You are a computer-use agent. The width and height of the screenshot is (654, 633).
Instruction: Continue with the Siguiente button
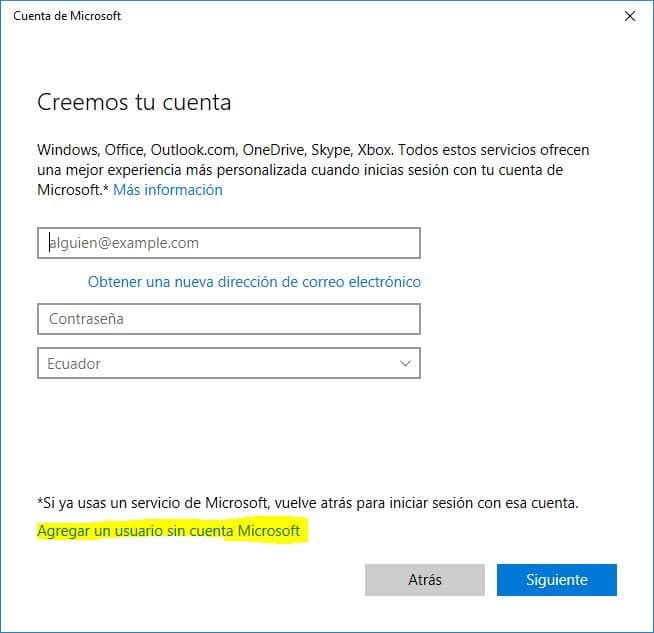[x=556, y=580]
